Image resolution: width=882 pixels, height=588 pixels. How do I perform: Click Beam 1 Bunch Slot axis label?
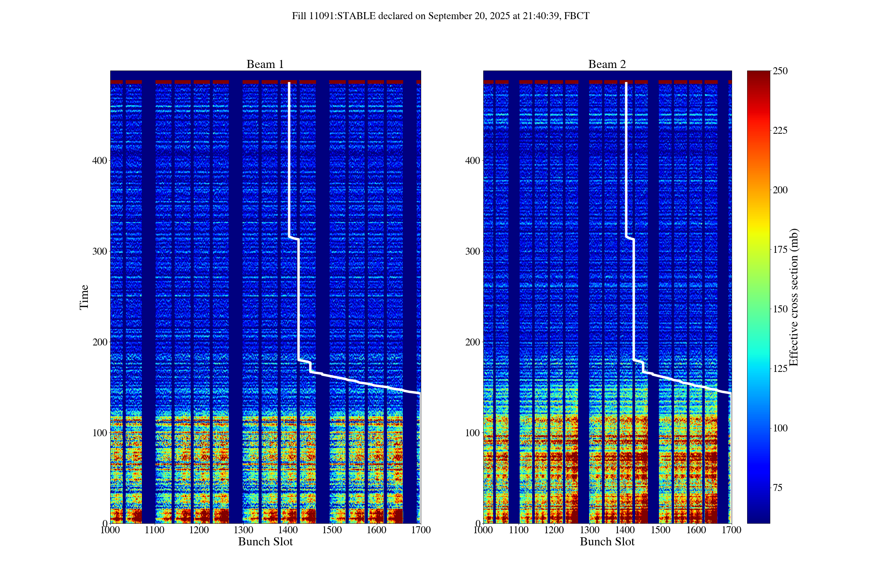point(265,541)
